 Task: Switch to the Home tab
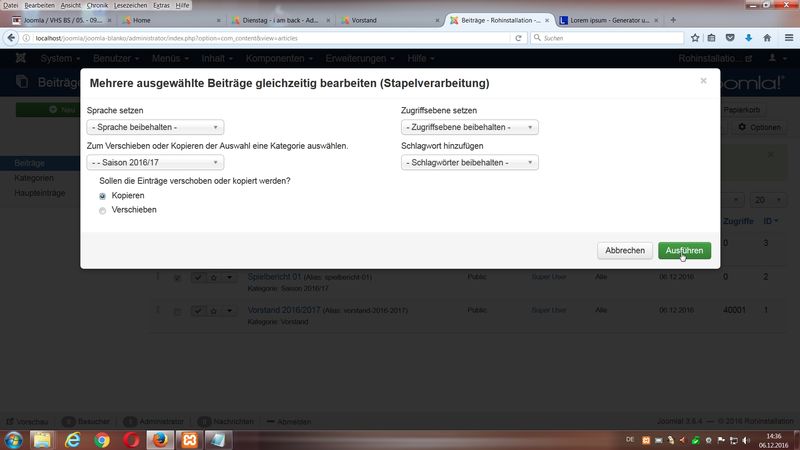(171, 20)
